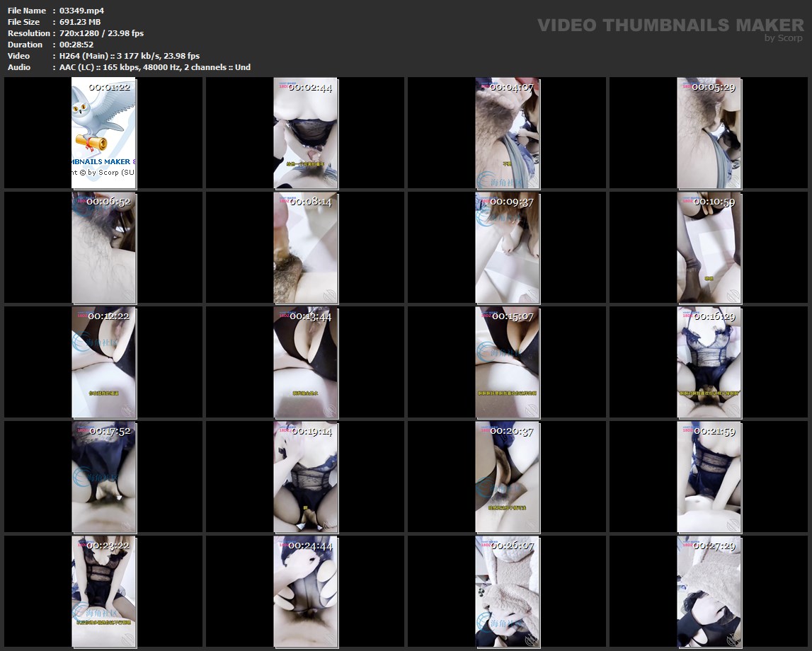Click the thumbnail marked 00:08:14
Viewport: 812px width, 651px height.
tap(305, 248)
